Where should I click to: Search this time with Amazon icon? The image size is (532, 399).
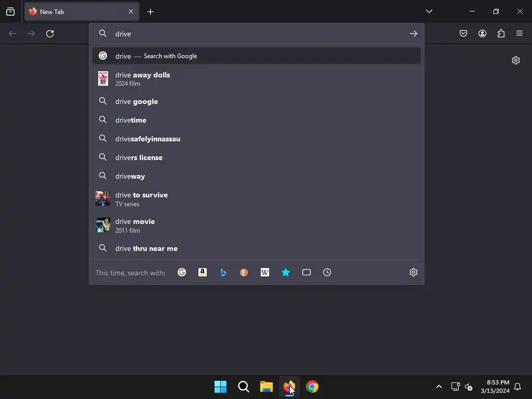(x=203, y=272)
